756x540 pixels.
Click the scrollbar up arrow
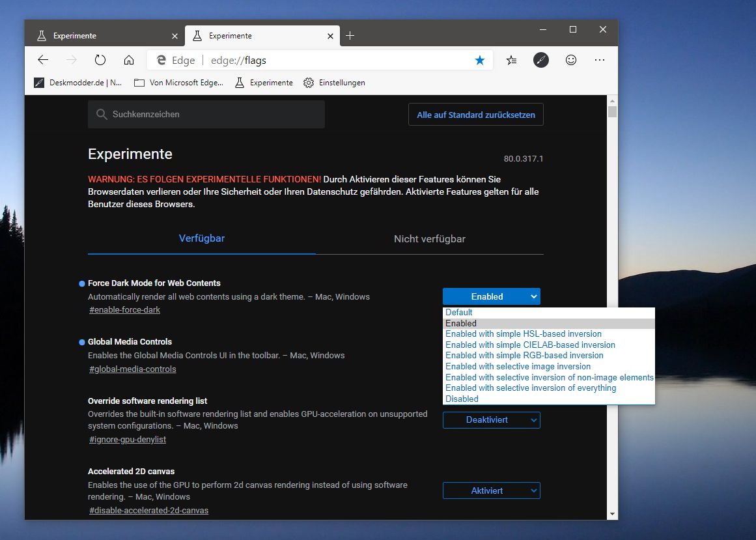click(x=612, y=101)
